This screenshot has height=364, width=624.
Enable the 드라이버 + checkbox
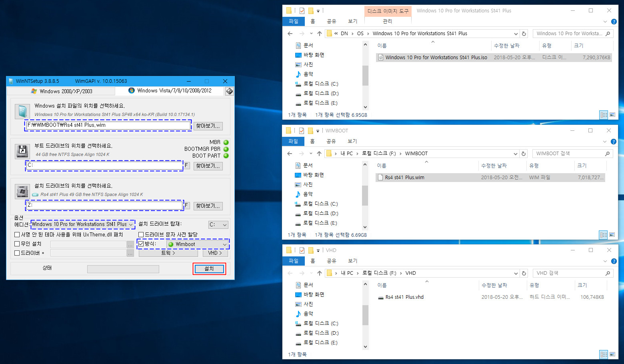pos(17,253)
